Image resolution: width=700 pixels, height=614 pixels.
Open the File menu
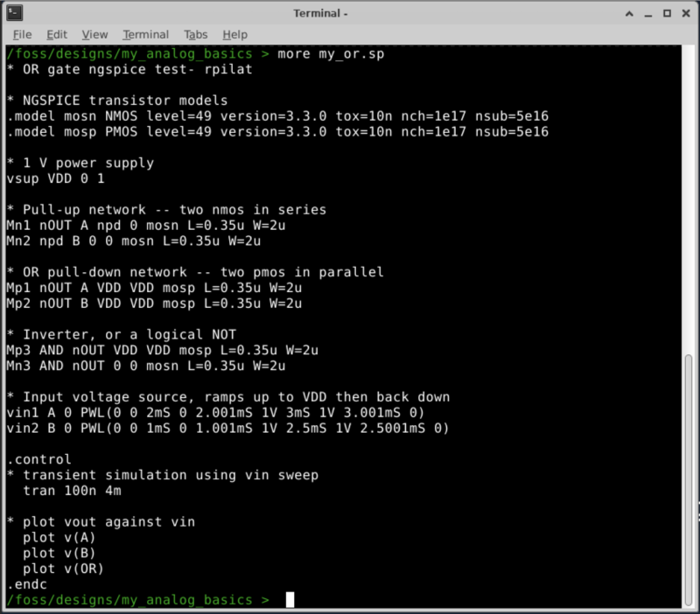pyautogui.click(x=23, y=34)
